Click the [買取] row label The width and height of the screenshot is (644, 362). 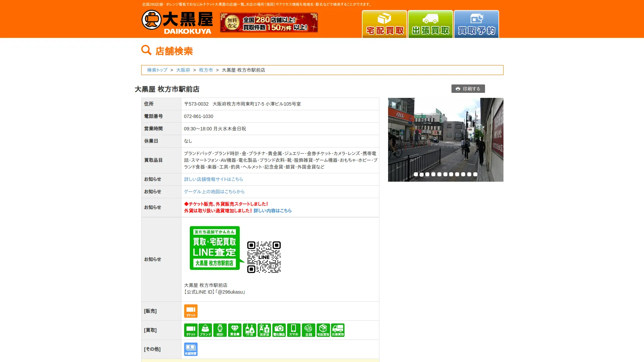tap(150, 330)
